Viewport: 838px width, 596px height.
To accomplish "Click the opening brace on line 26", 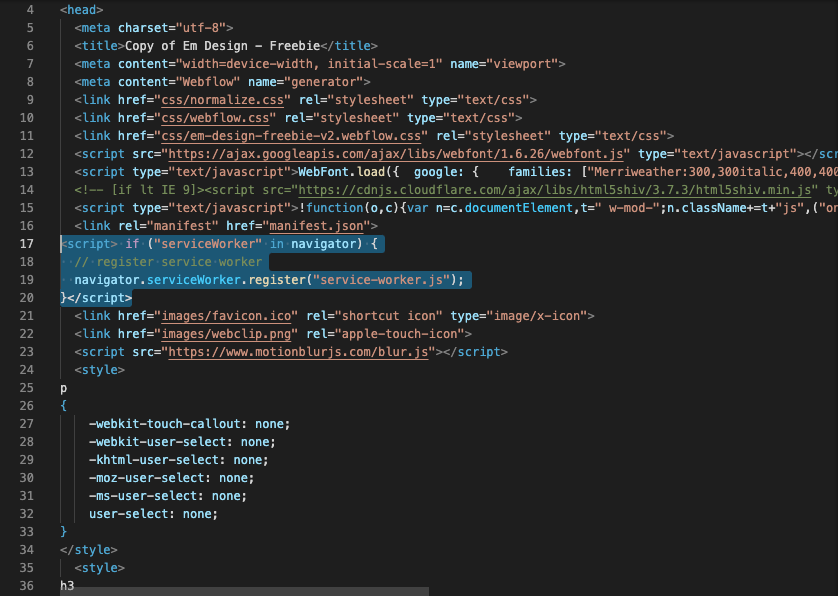I will coord(64,406).
